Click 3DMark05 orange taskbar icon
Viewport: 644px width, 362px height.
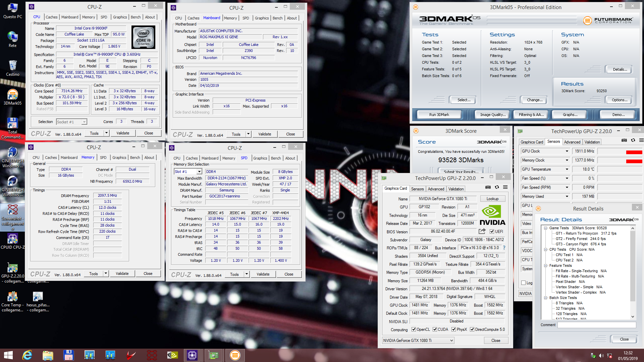point(235,355)
